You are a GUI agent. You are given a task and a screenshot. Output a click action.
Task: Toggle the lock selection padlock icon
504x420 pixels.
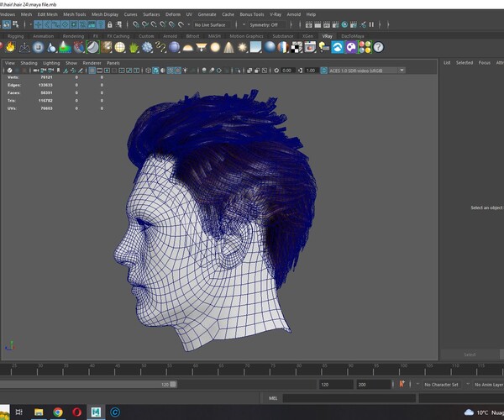(109, 24)
